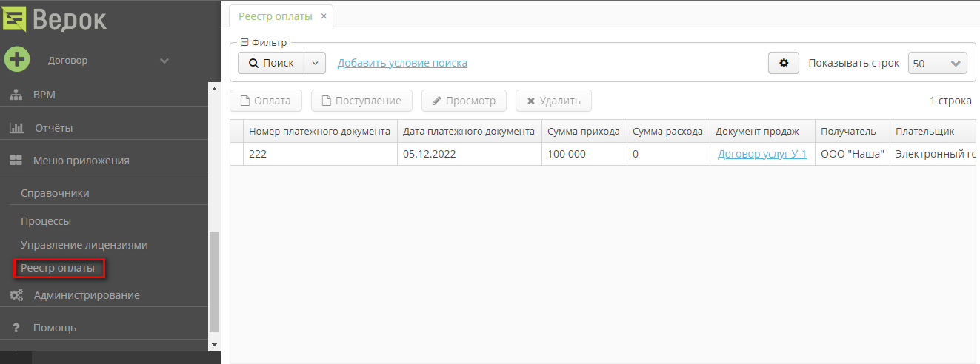Click the Добавить условие поиска link
Viewport: 980px width, 364px height.
pyautogui.click(x=402, y=63)
